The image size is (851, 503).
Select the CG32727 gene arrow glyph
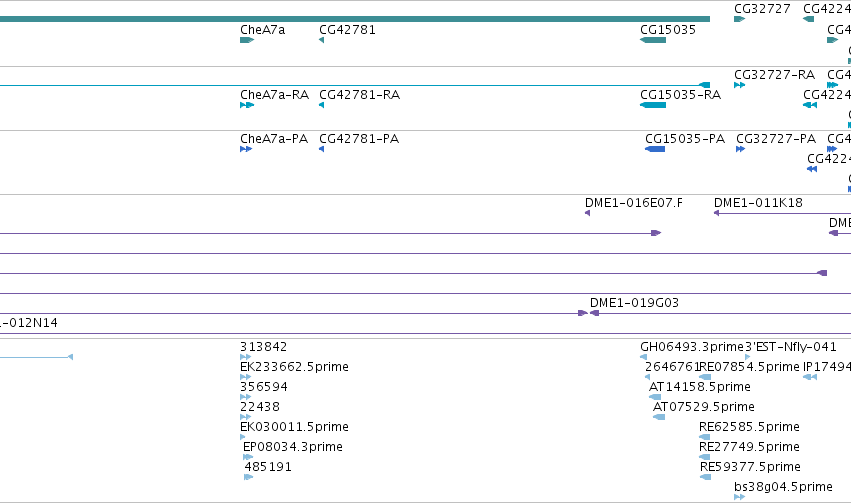(x=739, y=19)
